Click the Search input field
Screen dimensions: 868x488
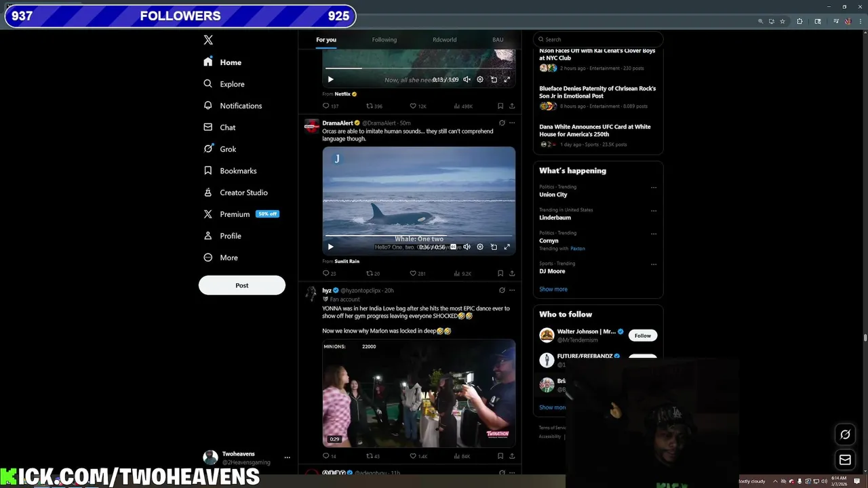click(x=598, y=39)
